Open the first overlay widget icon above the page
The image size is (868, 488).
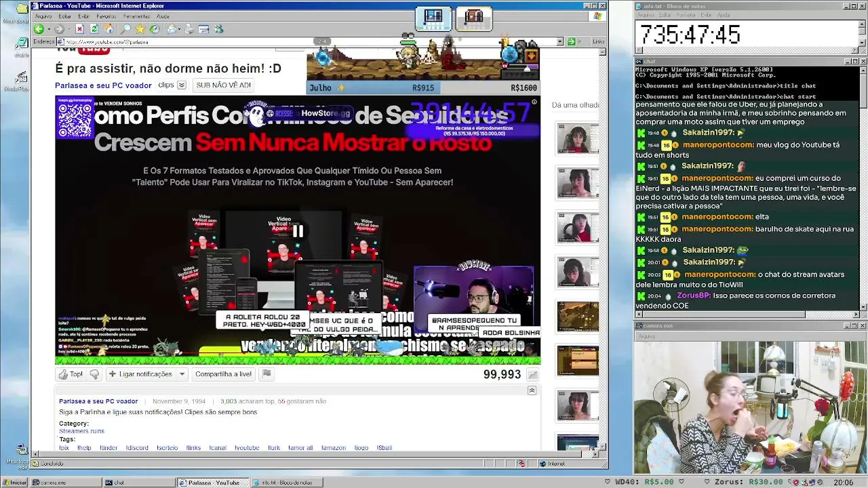coord(433,18)
